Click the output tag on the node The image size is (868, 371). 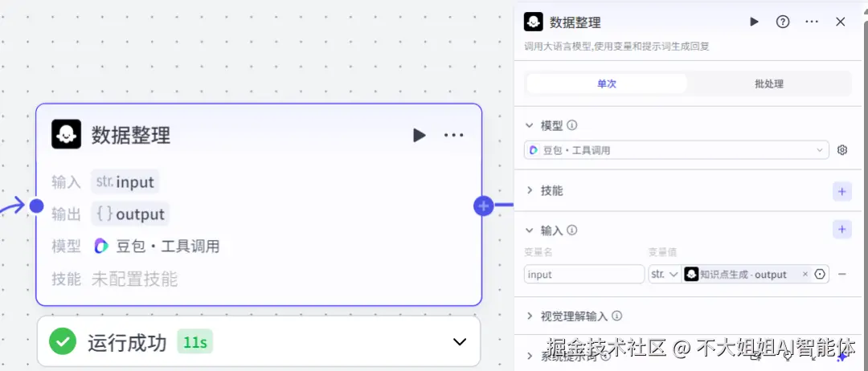point(131,214)
